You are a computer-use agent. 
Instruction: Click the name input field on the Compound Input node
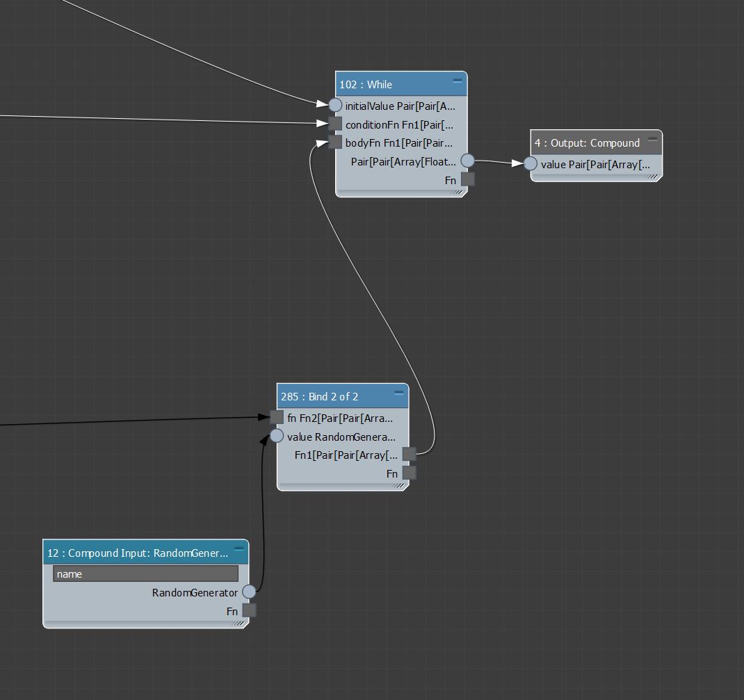[146, 573]
